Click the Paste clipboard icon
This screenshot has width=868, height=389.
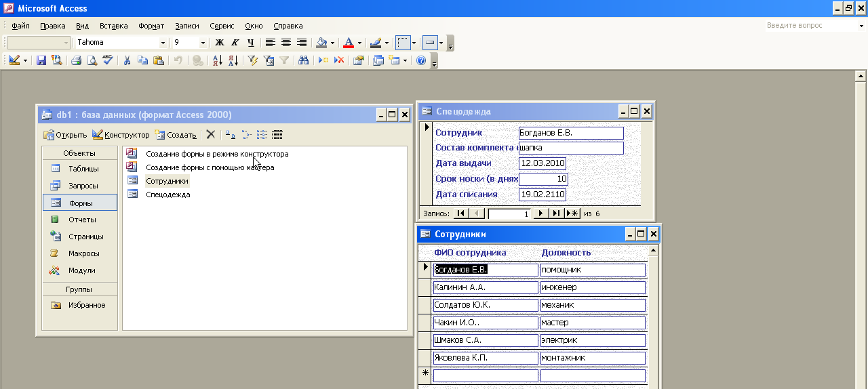click(x=158, y=60)
